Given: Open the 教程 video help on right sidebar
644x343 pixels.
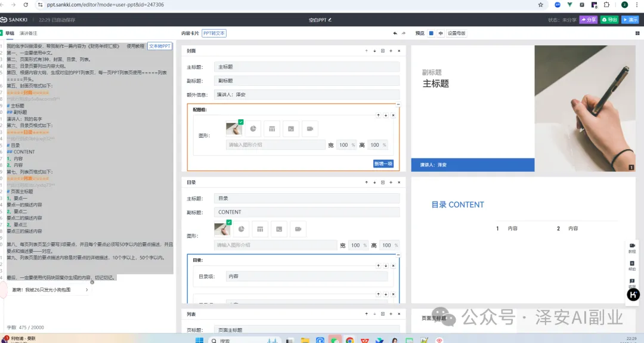Looking at the screenshot, I should point(632,248).
